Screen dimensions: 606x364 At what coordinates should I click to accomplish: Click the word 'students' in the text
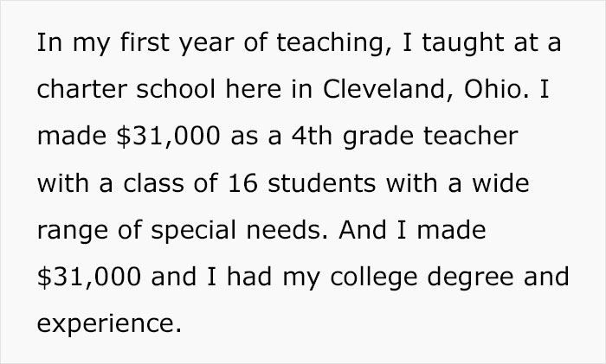tap(321, 183)
